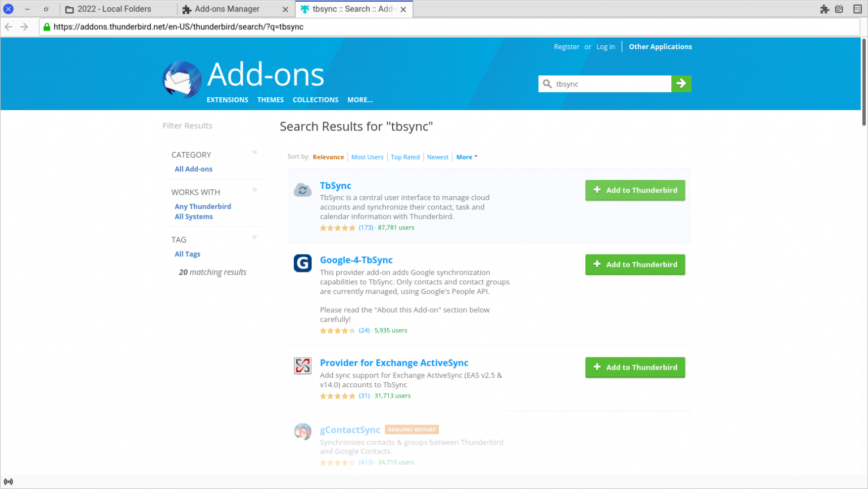This screenshot has height=489, width=868.
Task: Expand the More sort options dropdown
Action: tap(466, 157)
